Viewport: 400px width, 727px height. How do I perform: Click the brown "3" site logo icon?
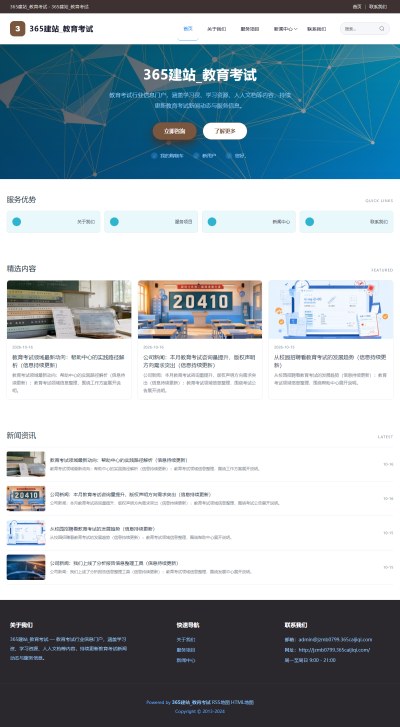point(18,29)
